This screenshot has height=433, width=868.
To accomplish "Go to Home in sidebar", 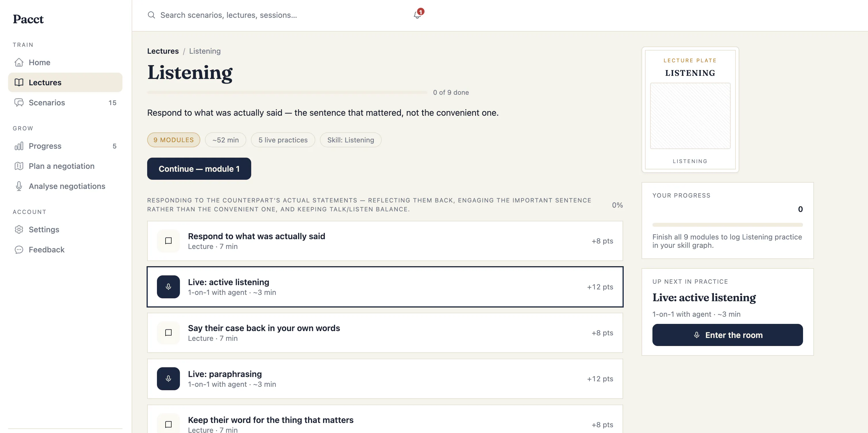I will (x=65, y=62).
